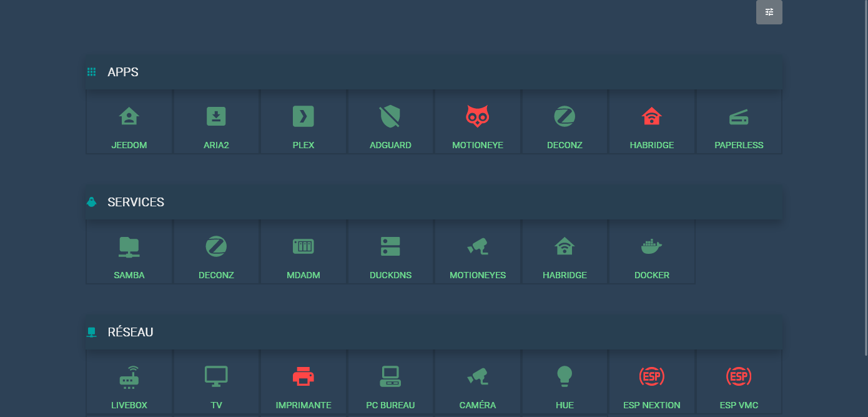The width and height of the screenshot is (868, 417).
Task: Click the SERVICES section header
Action: 434,202
